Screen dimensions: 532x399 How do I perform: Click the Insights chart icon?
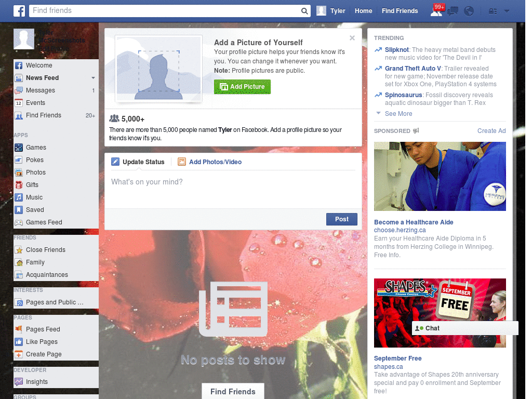point(19,382)
